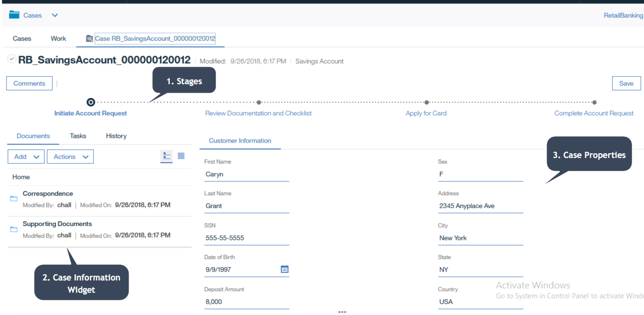Open Complete Account Request stage link
Screen dimensions: 644x315
[x=594, y=113]
